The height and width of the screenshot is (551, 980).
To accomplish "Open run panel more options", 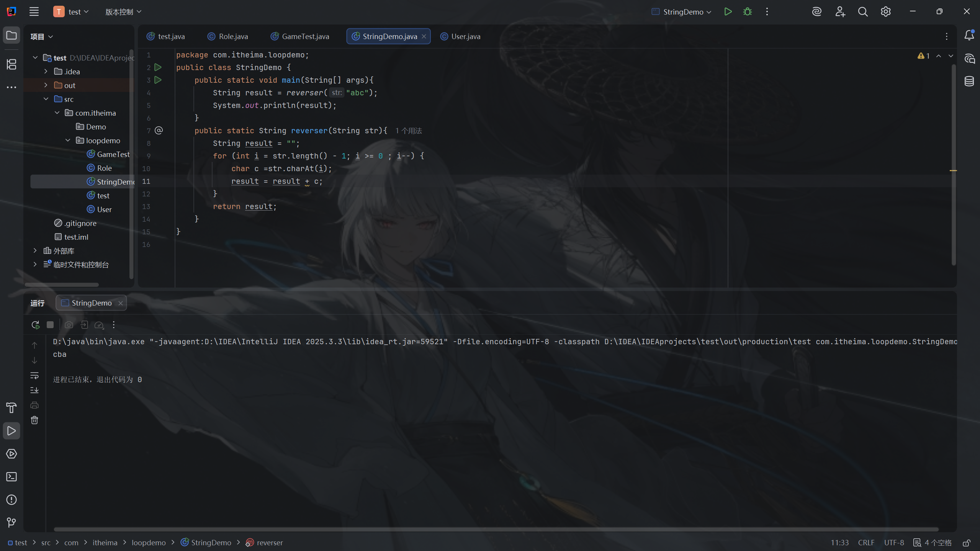I will click(114, 325).
